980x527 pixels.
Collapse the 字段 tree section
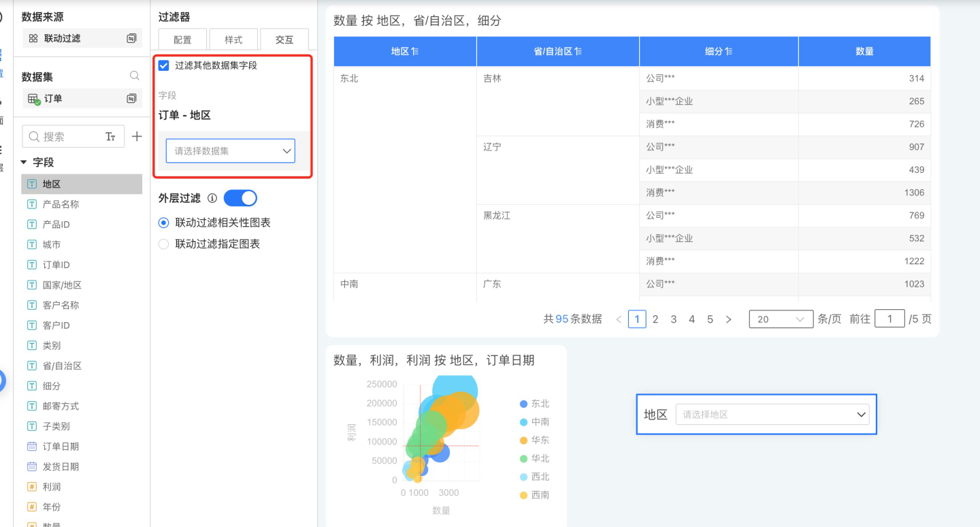coord(24,163)
